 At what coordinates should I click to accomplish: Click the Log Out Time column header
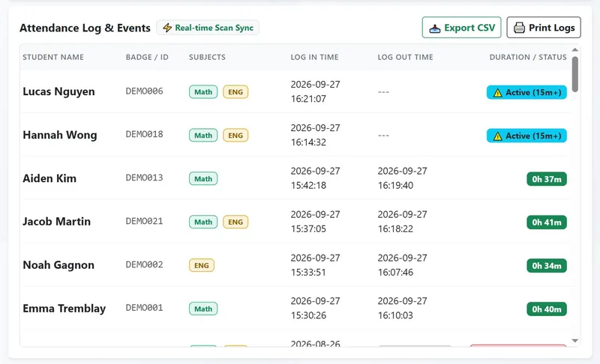pyautogui.click(x=405, y=57)
